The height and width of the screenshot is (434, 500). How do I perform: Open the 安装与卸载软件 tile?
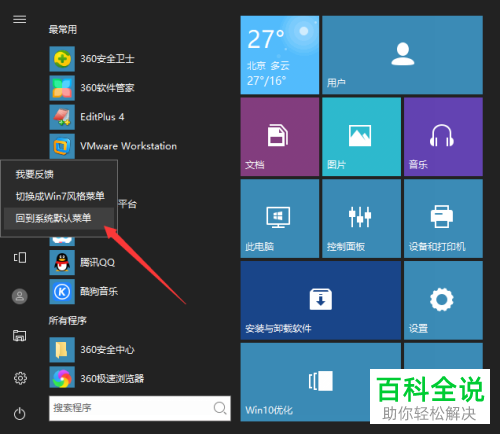(321, 300)
